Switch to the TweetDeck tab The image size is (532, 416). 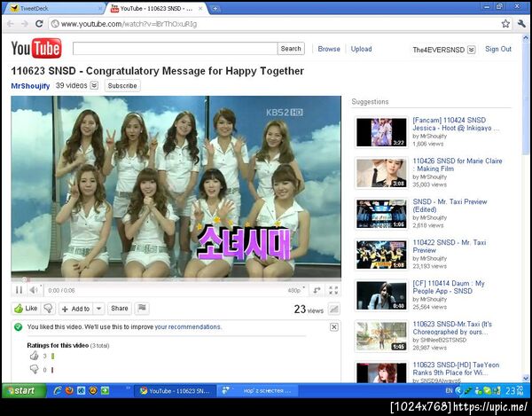coord(54,9)
